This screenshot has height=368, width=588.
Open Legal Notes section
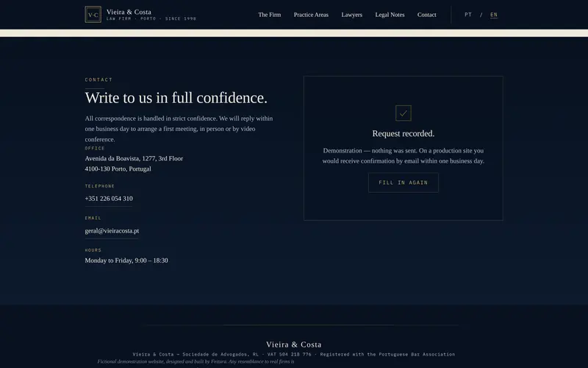point(390,15)
